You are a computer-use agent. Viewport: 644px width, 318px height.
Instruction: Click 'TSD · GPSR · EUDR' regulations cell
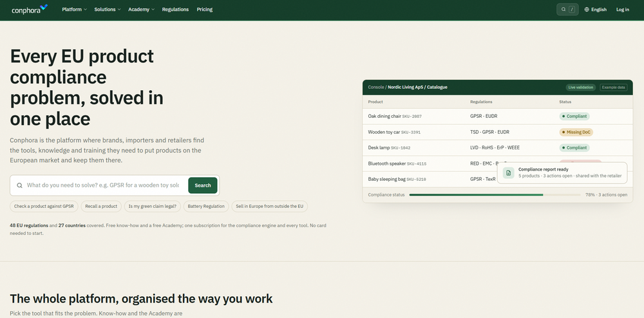pos(489,132)
